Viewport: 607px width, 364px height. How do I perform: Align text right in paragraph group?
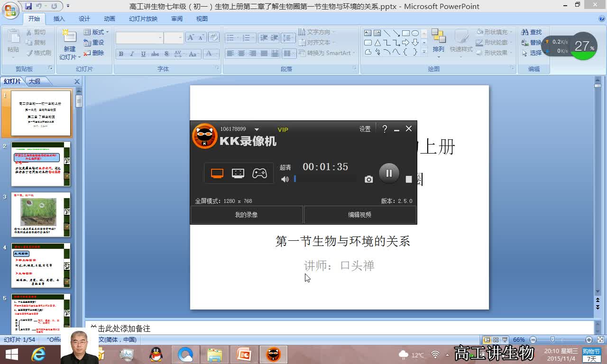(253, 54)
